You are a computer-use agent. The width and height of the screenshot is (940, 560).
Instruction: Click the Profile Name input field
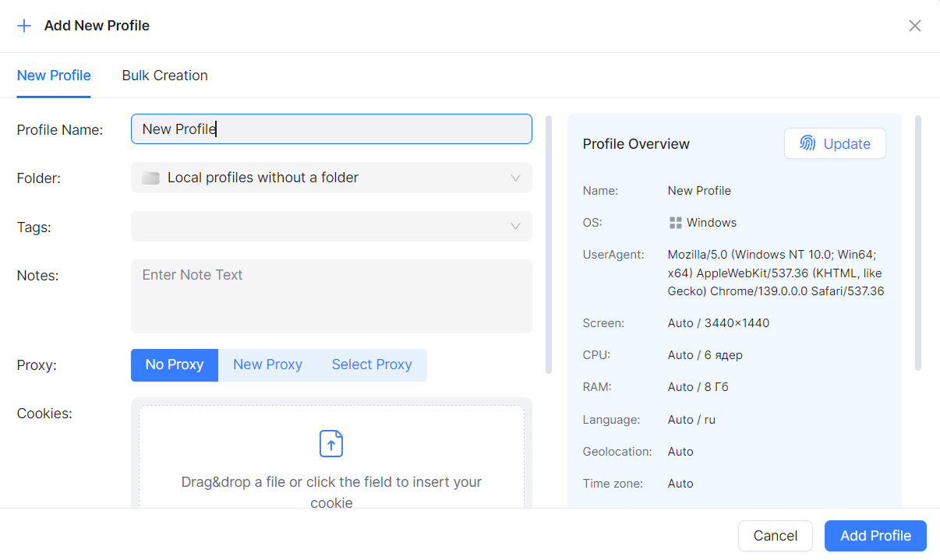coord(331,129)
